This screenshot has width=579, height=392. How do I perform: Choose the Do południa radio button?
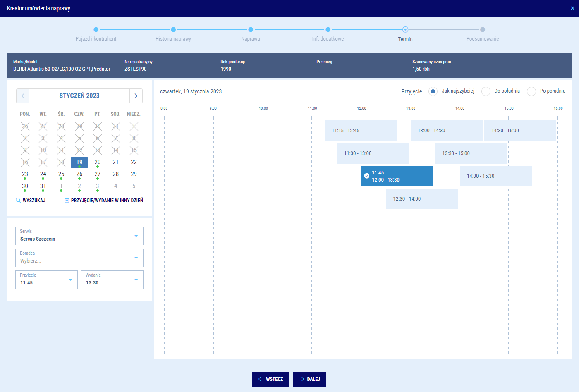[x=486, y=91]
